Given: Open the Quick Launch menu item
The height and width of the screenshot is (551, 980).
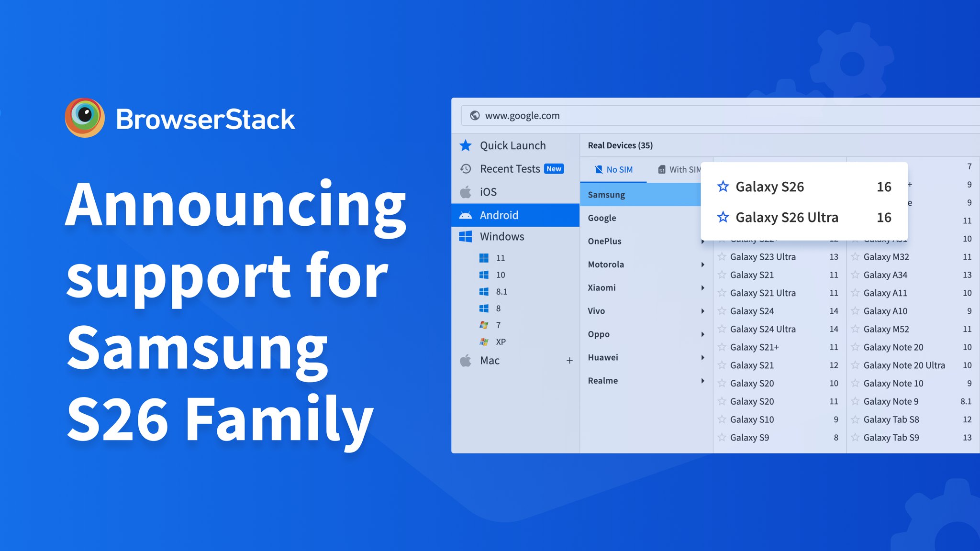Looking at the screenshot, I should point(515,145).
